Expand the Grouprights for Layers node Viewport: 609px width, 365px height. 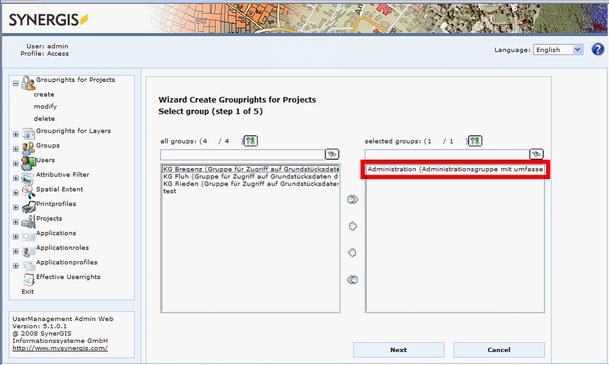[16, 134]
